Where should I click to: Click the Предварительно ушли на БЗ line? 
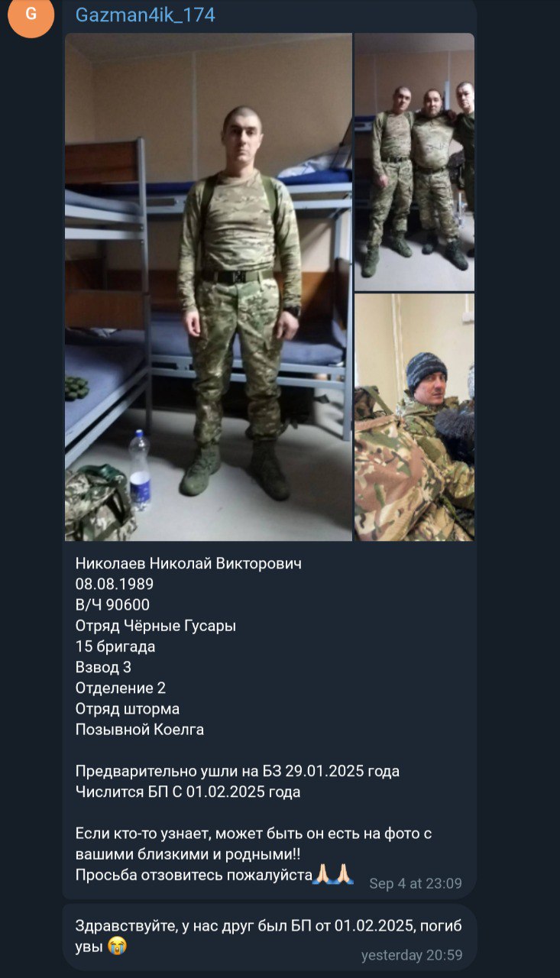(238, 771)
